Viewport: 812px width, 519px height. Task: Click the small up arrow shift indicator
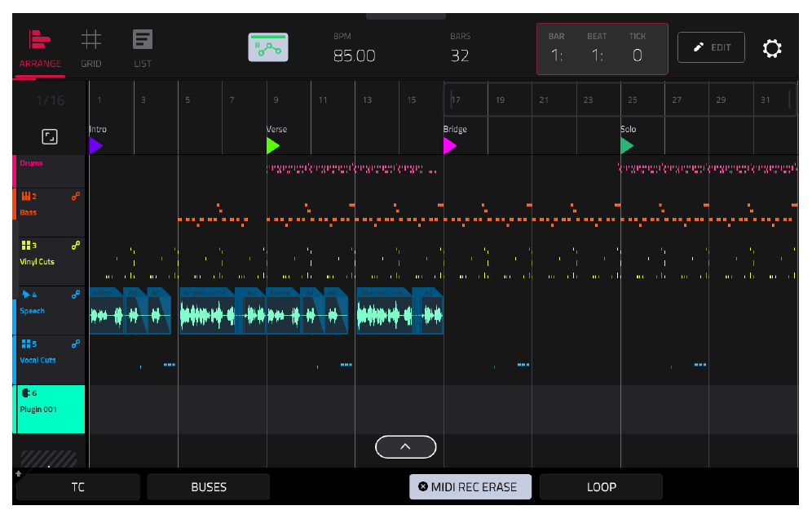pos(19,473)
